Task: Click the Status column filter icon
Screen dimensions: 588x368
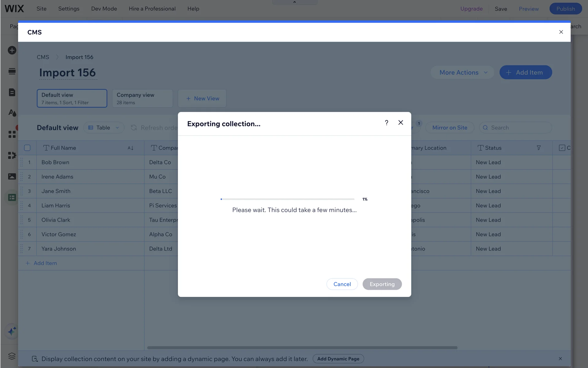Action: pos(539,148)
